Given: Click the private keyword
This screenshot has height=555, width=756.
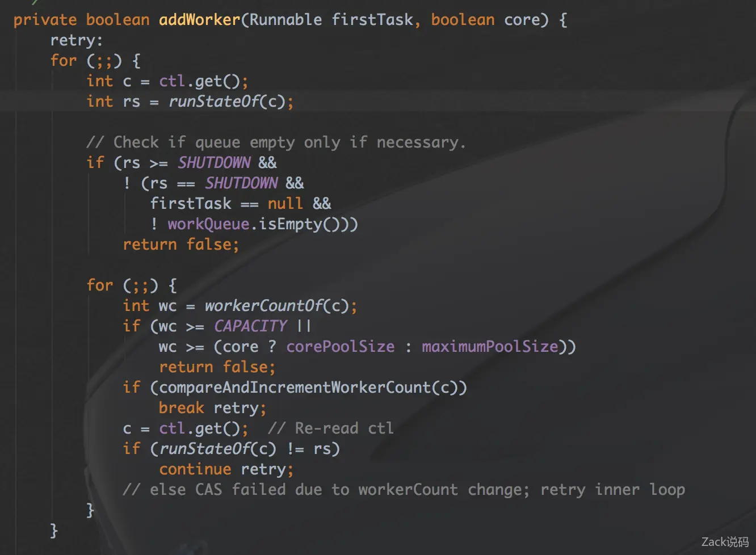Looking at the screenshot, I should pos(45,20).
